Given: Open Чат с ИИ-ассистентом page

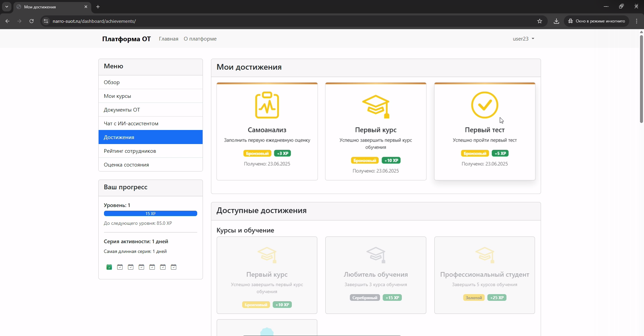Looking at the screenshot, I should (131, 123).
